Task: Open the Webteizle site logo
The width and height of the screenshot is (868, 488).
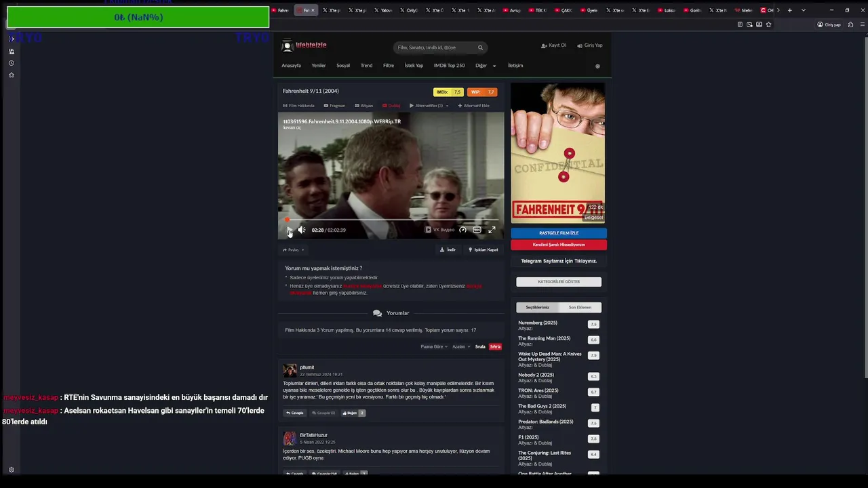Action: click(x=304, y=45)
